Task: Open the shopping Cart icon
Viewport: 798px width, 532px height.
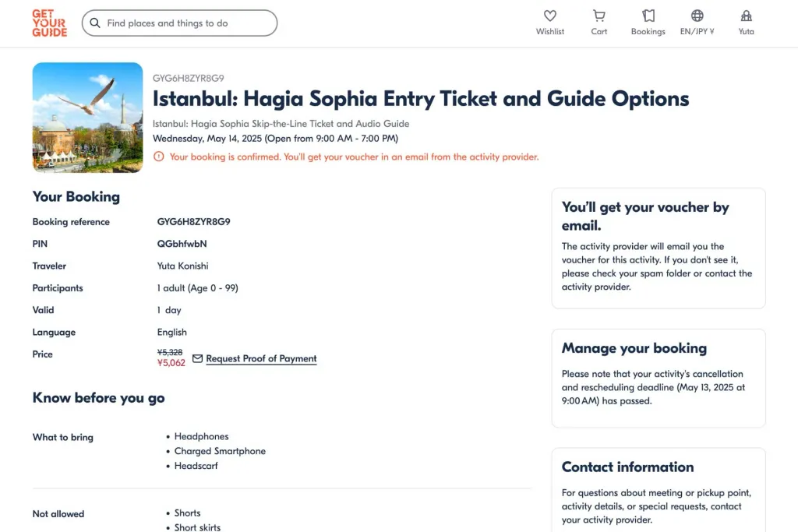Action: 598,16
